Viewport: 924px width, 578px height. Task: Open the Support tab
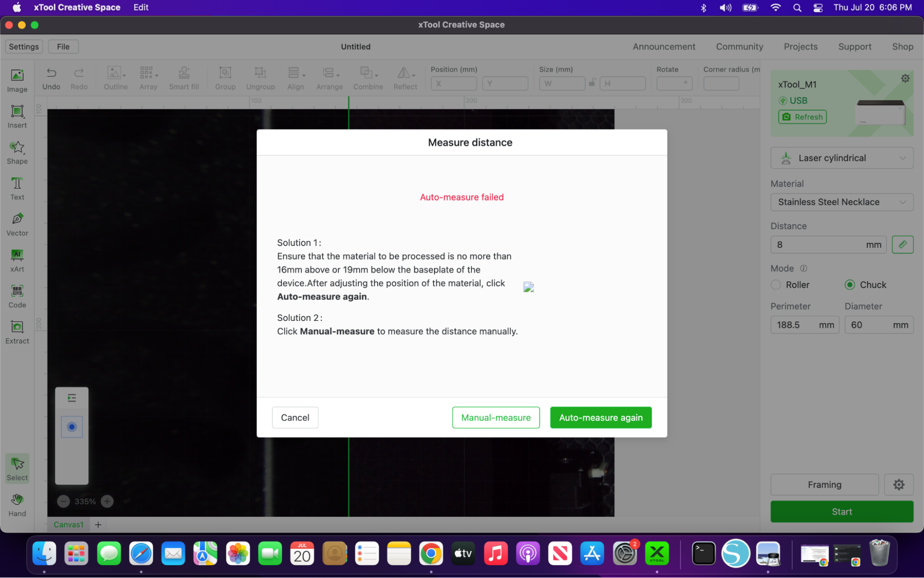tap(855, 47)
